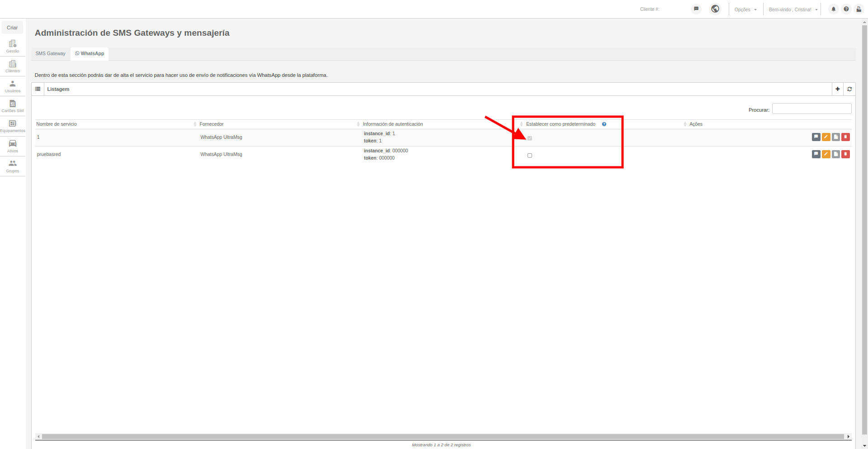Send test message for pruebasred service

click(816, 154)
